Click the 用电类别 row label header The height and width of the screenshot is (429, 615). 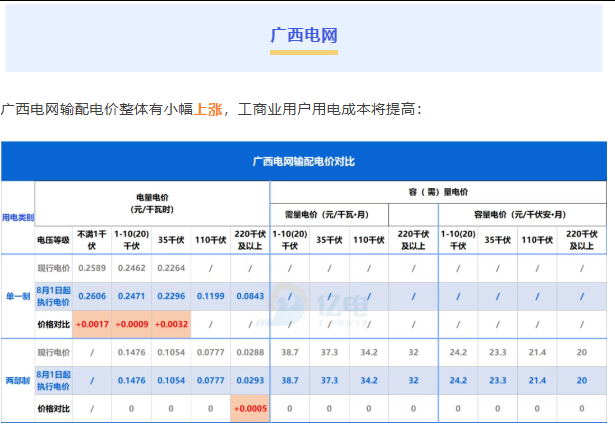click(x=18, y=217)
